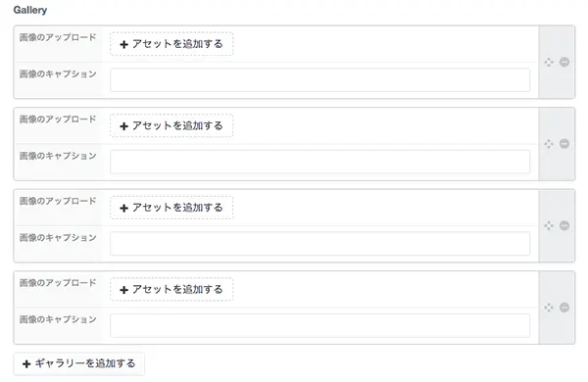Remove the first gallery row with minus icon
This screenshot has width=588, height=382.
564,62
